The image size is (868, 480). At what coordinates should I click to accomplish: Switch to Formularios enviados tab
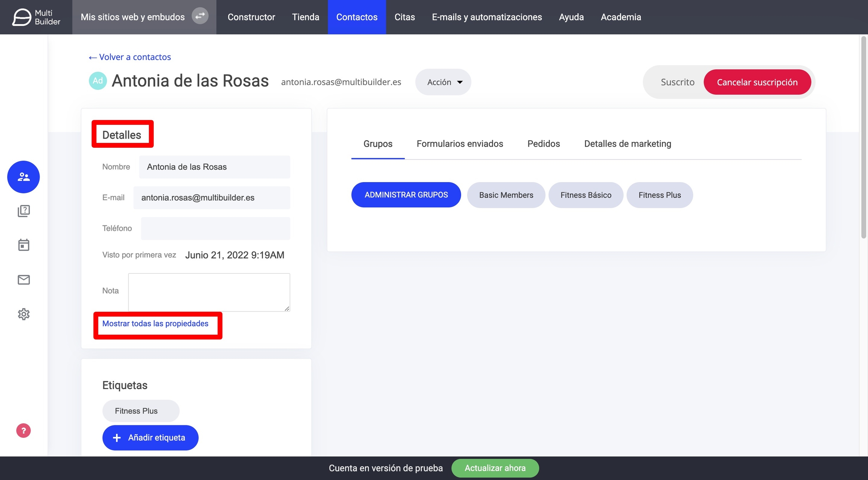(460, 144)
